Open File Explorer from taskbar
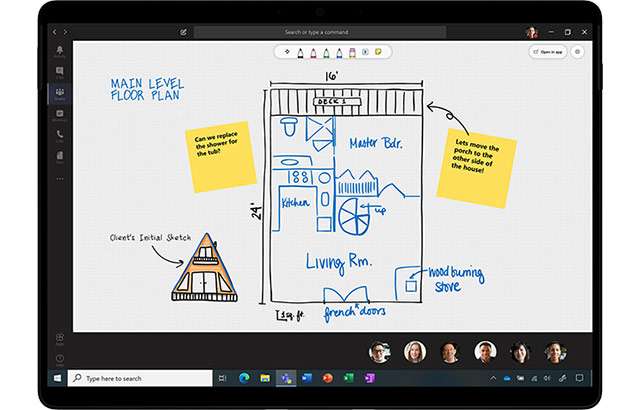 coord(265,378)
